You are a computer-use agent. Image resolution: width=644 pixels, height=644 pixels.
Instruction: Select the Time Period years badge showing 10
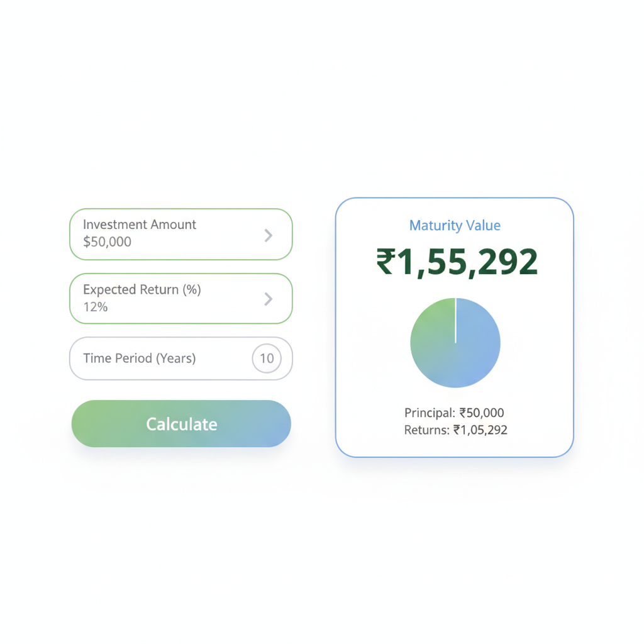(267, 358)
